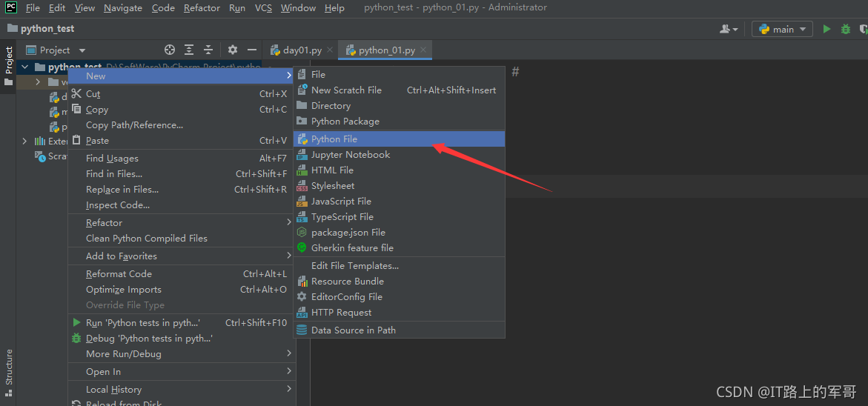Click the Expand All icon in Project toolbar
868x406 pixels.
click(189, 50)
